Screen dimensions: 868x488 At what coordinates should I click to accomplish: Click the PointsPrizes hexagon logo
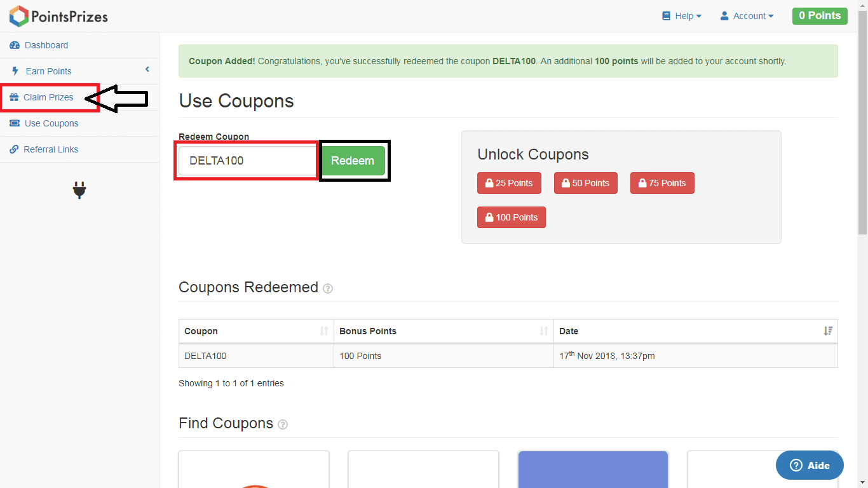(19, 16)
